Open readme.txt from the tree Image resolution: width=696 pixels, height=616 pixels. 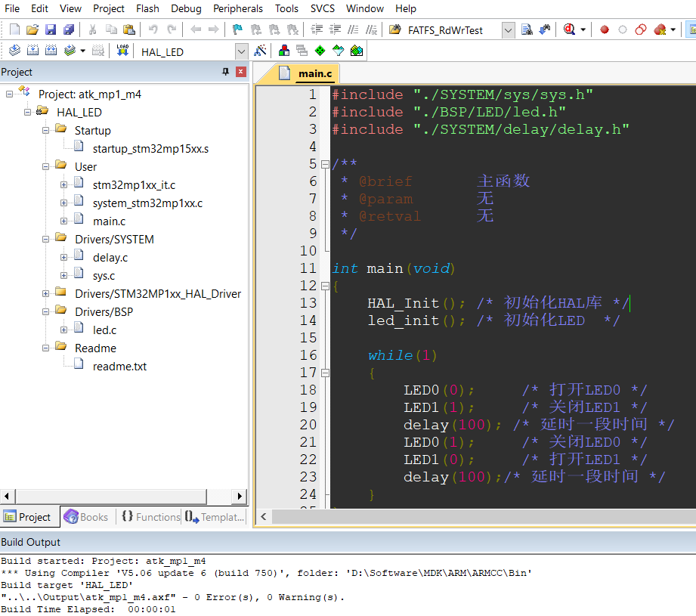(x=119, y=367)
